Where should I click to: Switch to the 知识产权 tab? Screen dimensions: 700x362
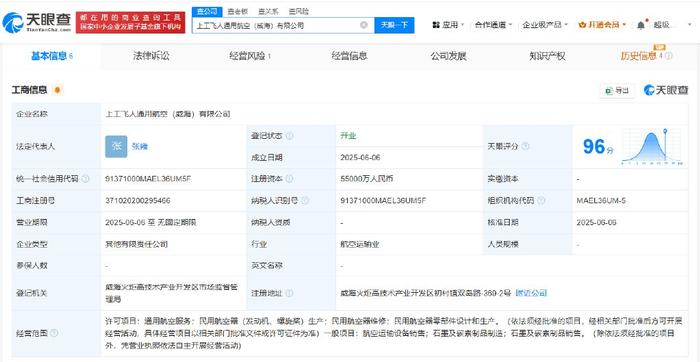(x=547, y=56)
